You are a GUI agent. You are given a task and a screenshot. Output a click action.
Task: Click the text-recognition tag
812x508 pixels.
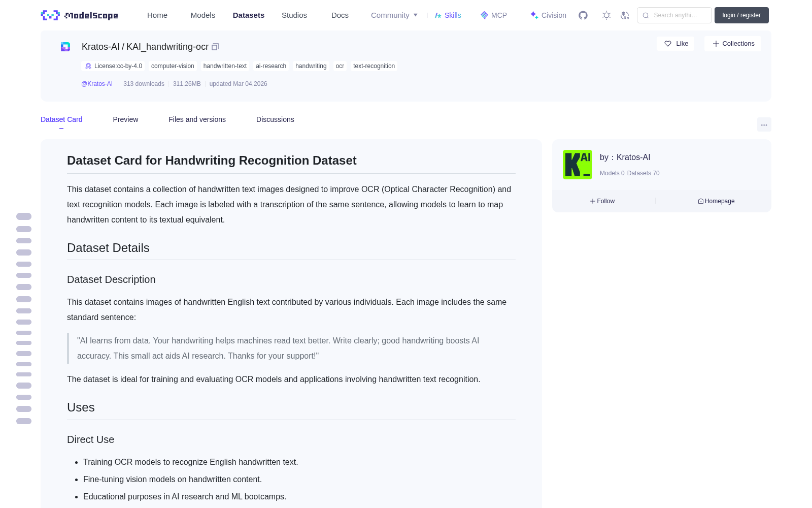(374, 66)
